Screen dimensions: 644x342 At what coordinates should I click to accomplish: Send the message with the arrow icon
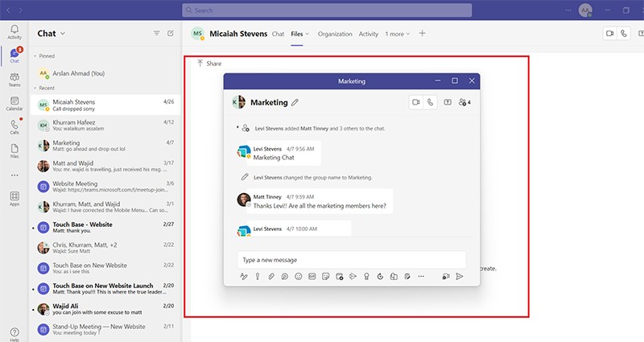coord(460,276)
